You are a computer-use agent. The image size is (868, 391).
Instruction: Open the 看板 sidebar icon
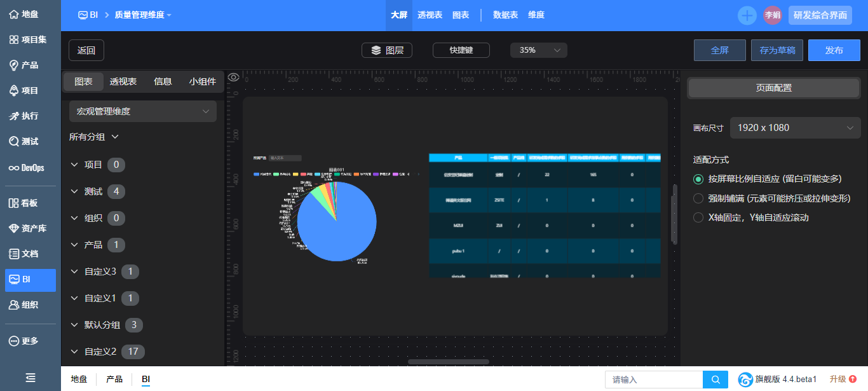point(13,203)
